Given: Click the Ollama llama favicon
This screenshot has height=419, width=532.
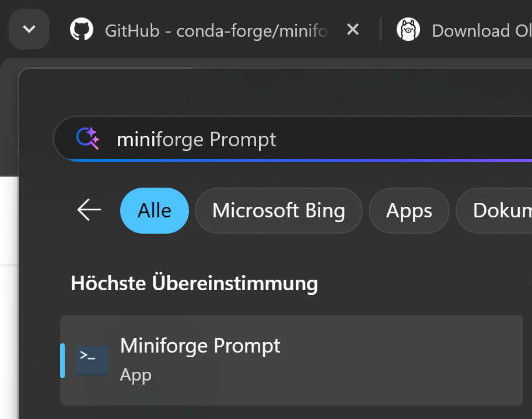Looking at the screenshot, I should tap(408, 29).
